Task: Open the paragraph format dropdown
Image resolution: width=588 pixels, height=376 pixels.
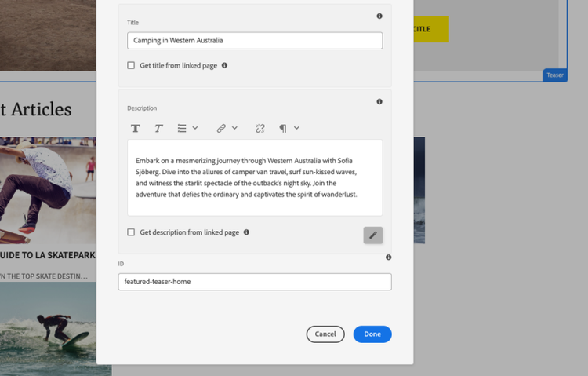Action: point(289,128)
